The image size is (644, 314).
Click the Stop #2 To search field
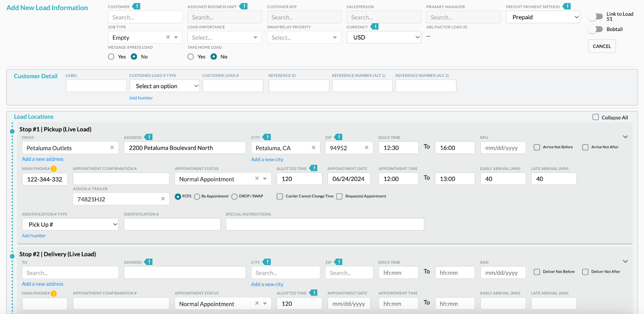(70, 273)
